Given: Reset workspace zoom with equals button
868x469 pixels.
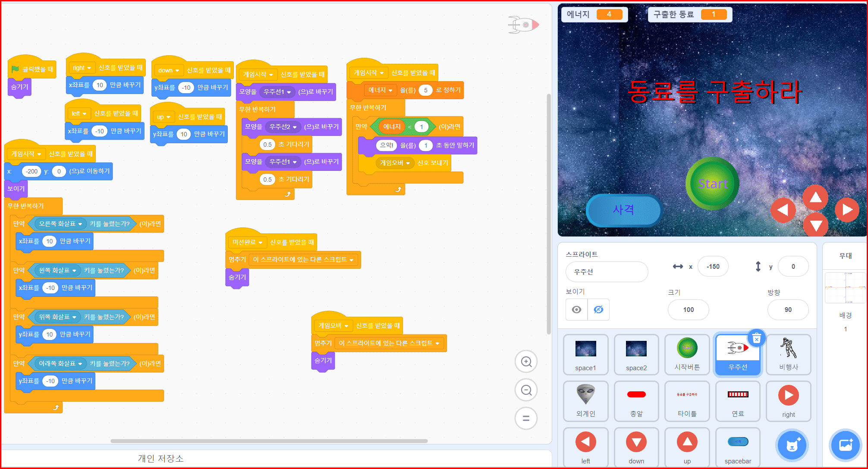Looking at the screenshot, I should pos(526,418).
